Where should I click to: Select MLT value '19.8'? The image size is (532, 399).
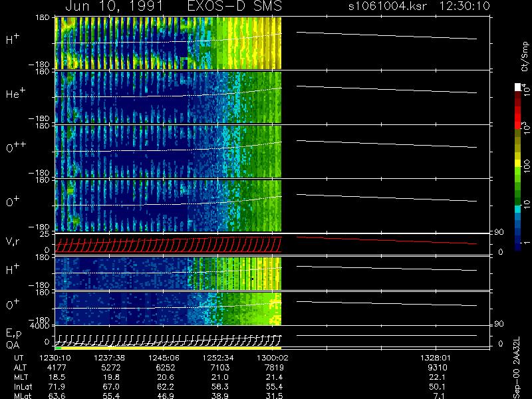point(111,377)
